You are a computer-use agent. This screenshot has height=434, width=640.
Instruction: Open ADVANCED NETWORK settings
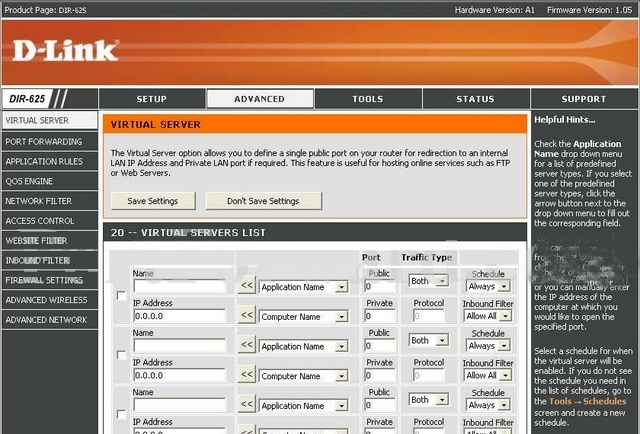pyautogui.click(x=49, y=320)
